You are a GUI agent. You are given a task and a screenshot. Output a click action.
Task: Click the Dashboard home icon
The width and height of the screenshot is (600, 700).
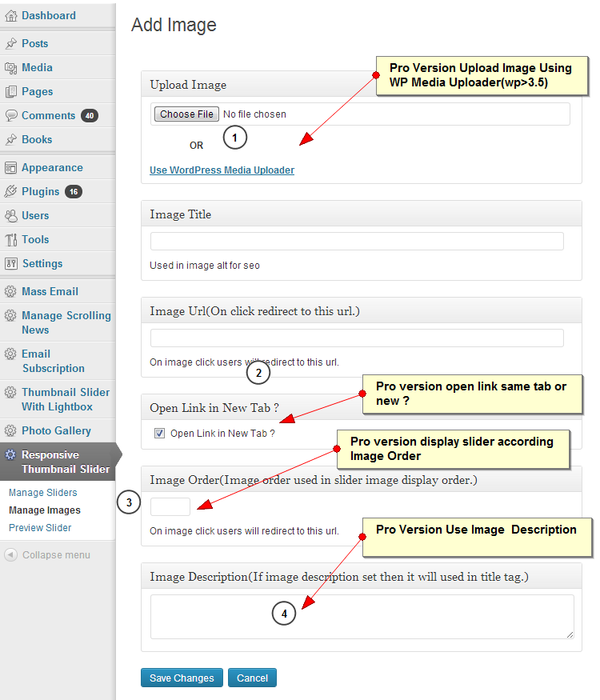click(x=10, y=16)
